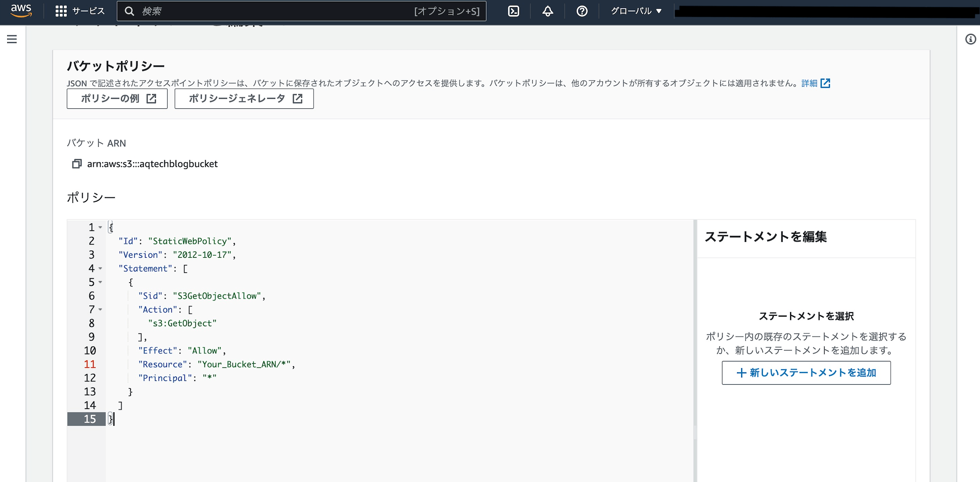The height and width of the screenshot is (482, 980).
Task: Click the "Principal" key on line 12
Action: (x=165, y=378)
